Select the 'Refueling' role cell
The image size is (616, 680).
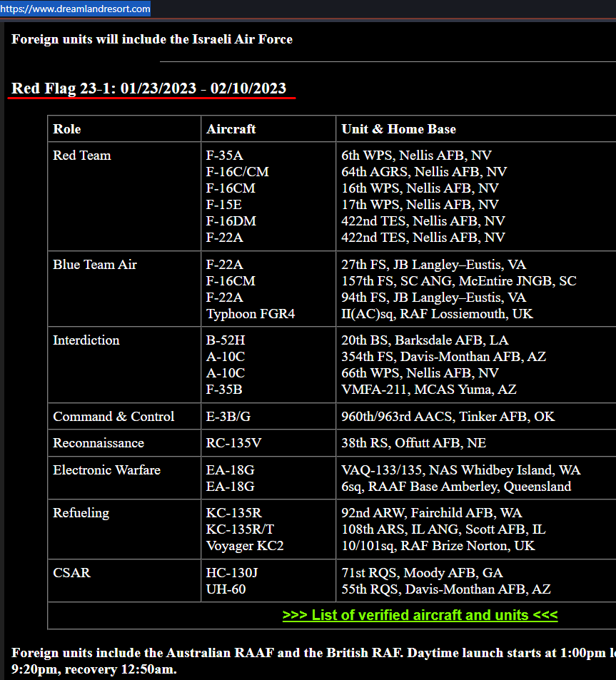(x=81, y=512)
